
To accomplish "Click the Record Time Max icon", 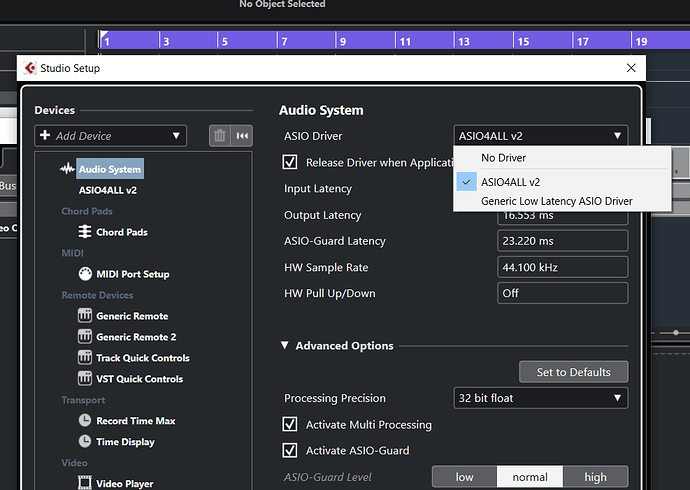I will point(85,421).
